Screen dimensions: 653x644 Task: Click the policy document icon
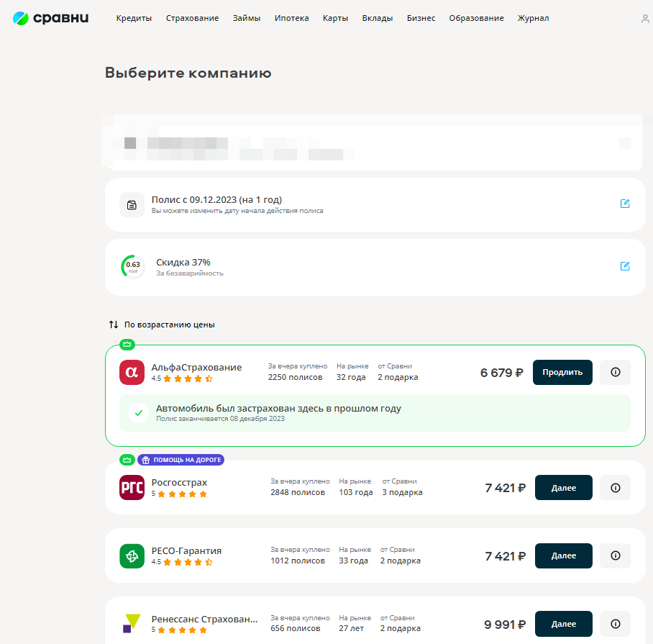[x=132, y=205]
